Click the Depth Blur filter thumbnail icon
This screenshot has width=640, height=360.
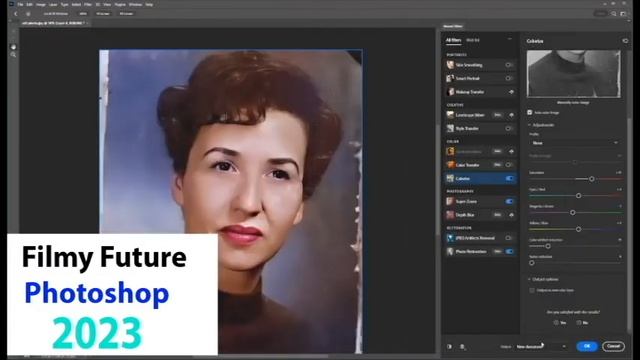click(x=450, y=215)
